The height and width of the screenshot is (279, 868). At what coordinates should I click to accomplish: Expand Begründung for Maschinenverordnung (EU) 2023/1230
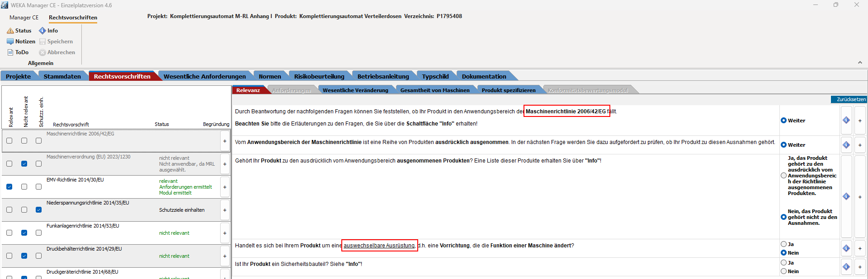click(x=225, y=164)
